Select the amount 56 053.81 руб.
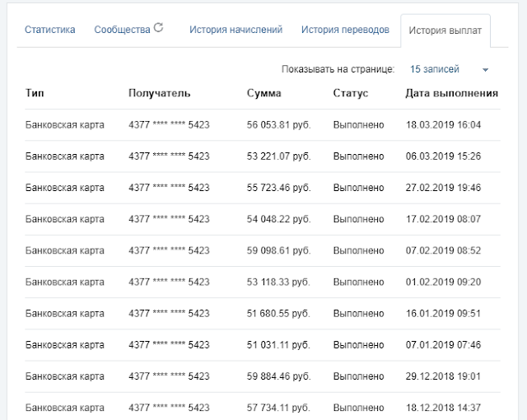Image resolution: width=527 pixels, height=420 pixels. click(278, 125)
